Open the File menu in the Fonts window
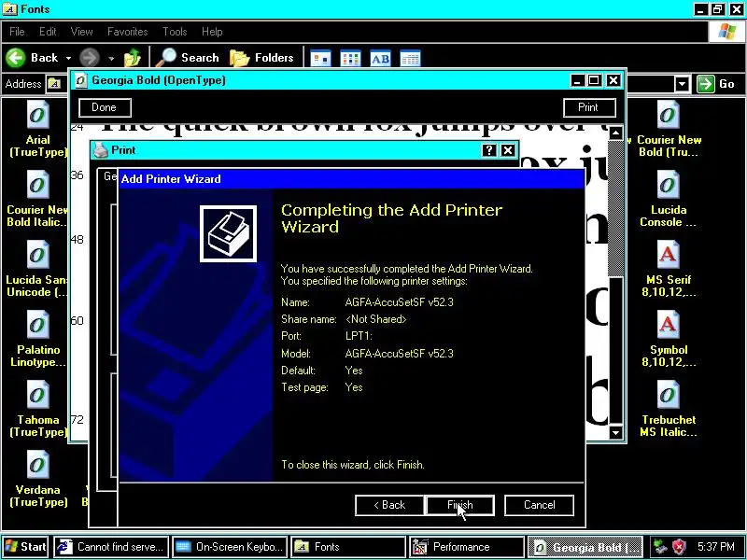The image size is (747, 560). 17,32
